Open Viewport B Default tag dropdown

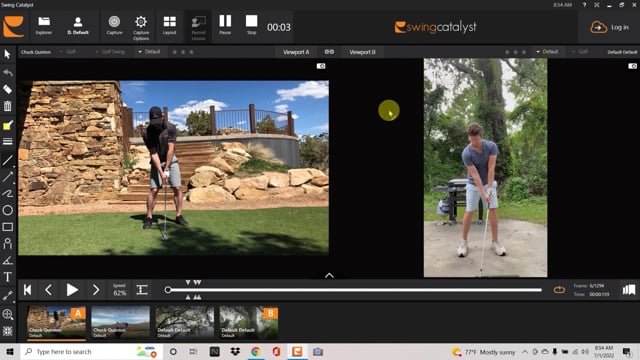coord(547,52)
